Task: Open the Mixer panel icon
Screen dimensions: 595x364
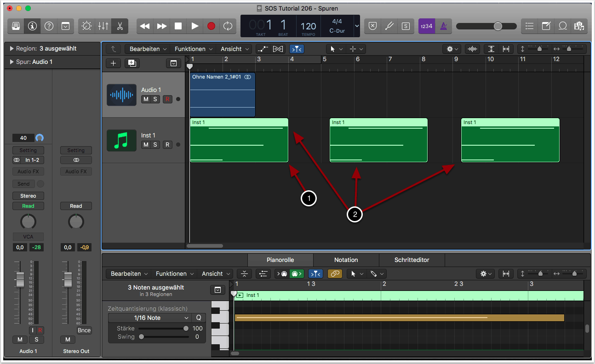Action: tap(103, 26)
